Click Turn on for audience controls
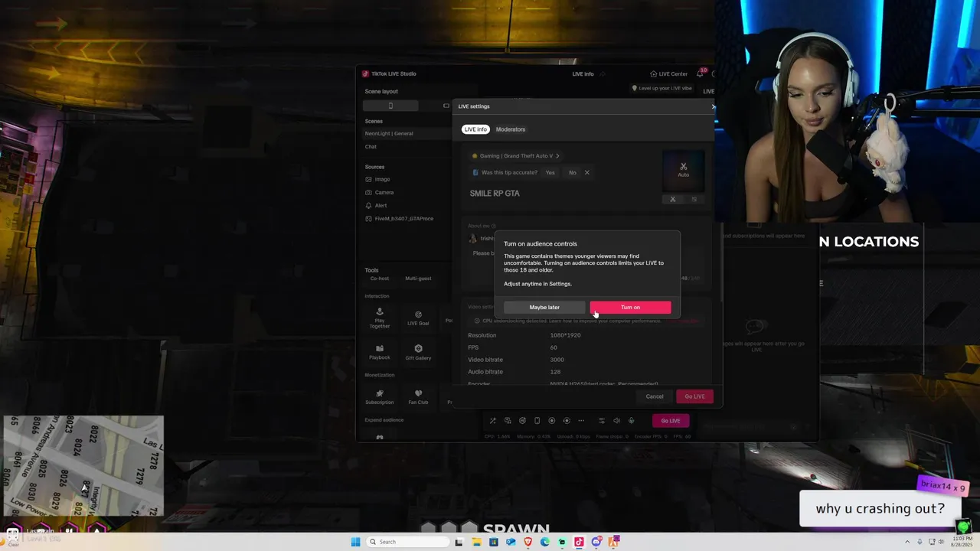 (630, 307)
